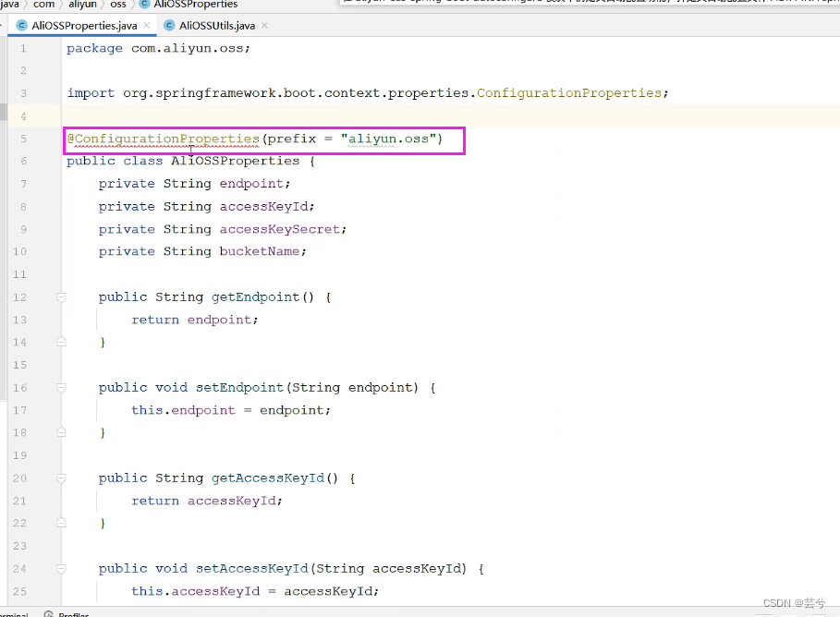The image size is (840, 617).
Task: Click the bucketName field on line 10
Action: click(260, 251)
